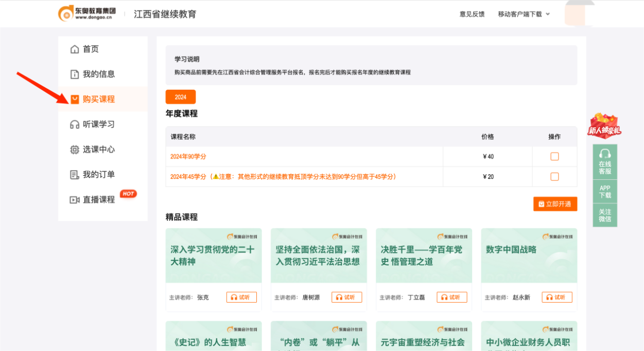This screenshot has height=351, width=644.
Task: Select the 选课中心 icon in sidebar
Action: point(75,149)
